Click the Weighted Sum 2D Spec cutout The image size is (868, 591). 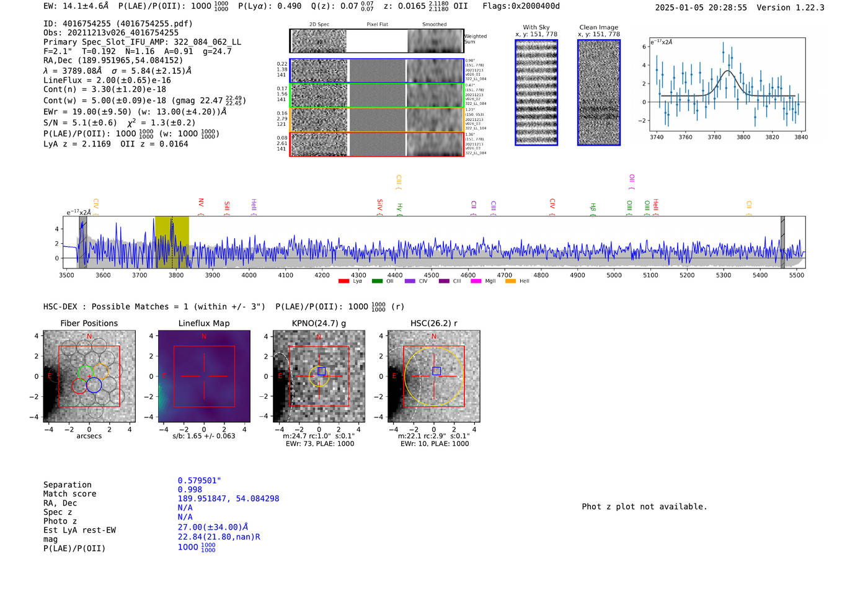click(319, 41)
